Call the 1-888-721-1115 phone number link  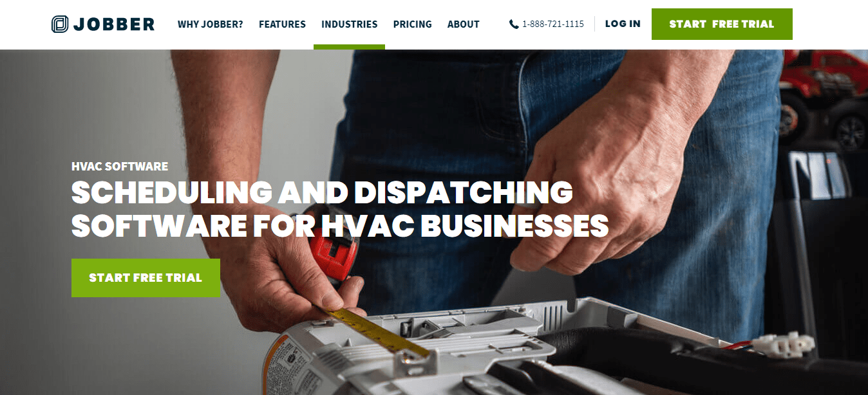pos(553,24)
